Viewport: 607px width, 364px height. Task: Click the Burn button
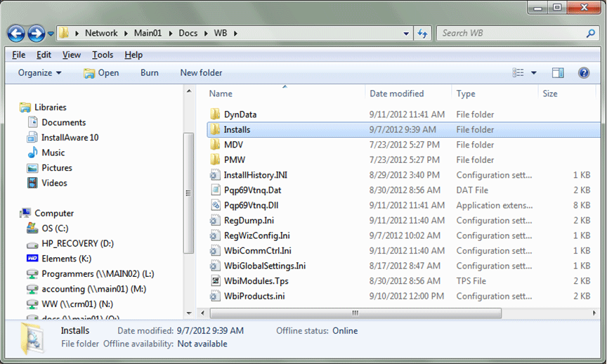tap(150, 73)
